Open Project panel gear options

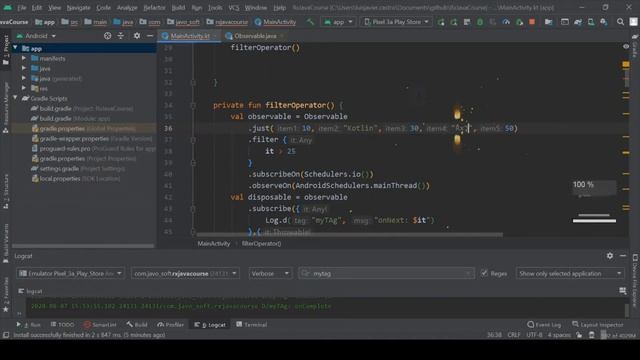pos(137,36)
